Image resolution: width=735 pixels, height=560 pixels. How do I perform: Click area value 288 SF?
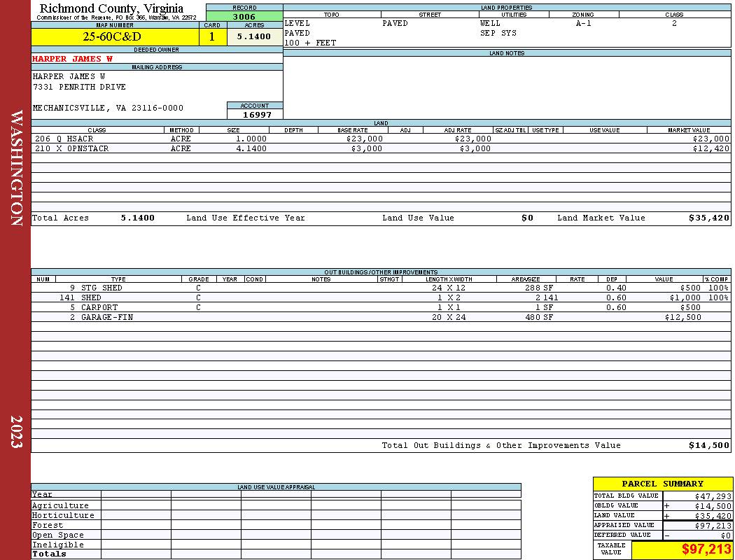(539, 288)
